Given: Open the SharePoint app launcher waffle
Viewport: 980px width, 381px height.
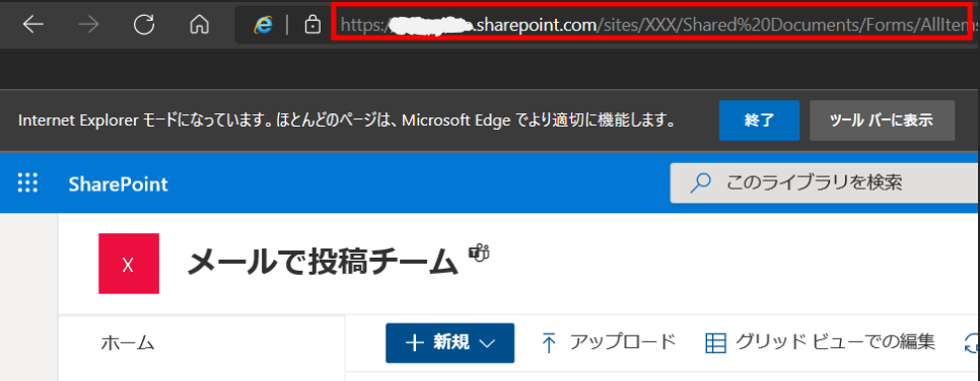Looking at the screenshot, I should click(x=28, y=183).
